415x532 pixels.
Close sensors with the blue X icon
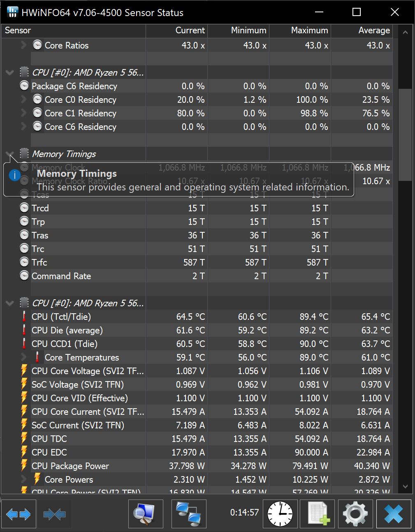click(x=394, y=514)
